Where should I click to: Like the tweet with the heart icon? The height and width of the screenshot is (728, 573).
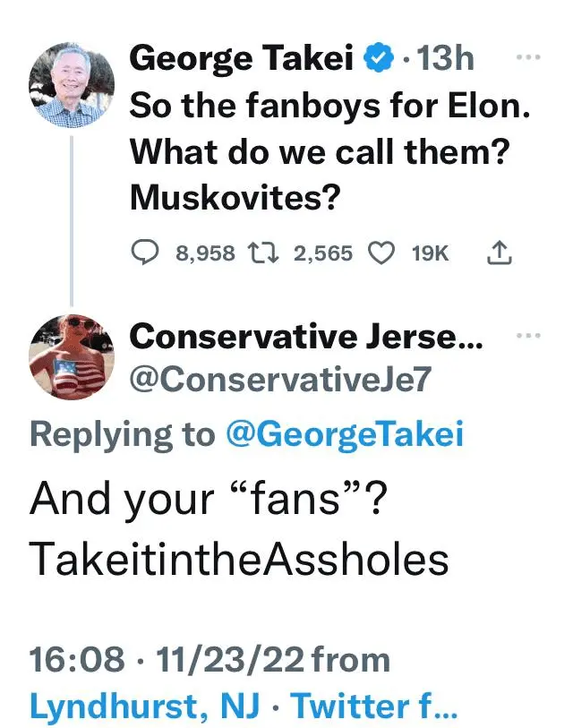[382, 253]
